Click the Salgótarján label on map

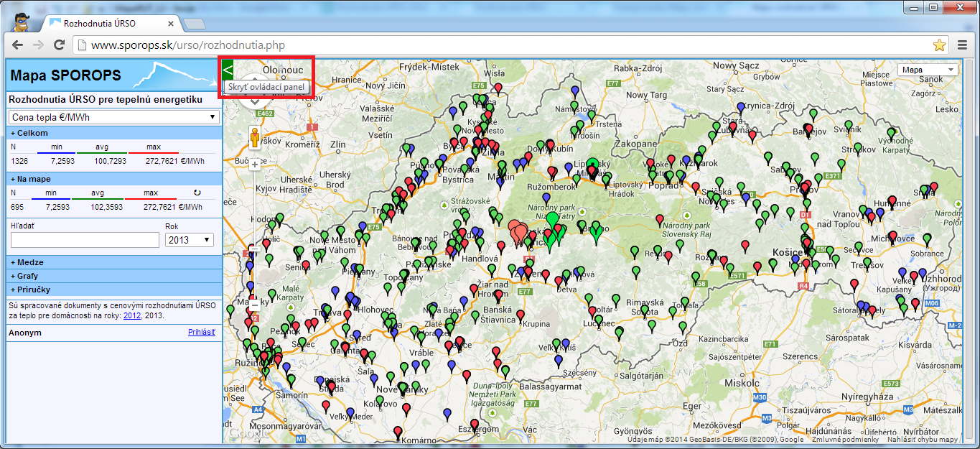643,376
